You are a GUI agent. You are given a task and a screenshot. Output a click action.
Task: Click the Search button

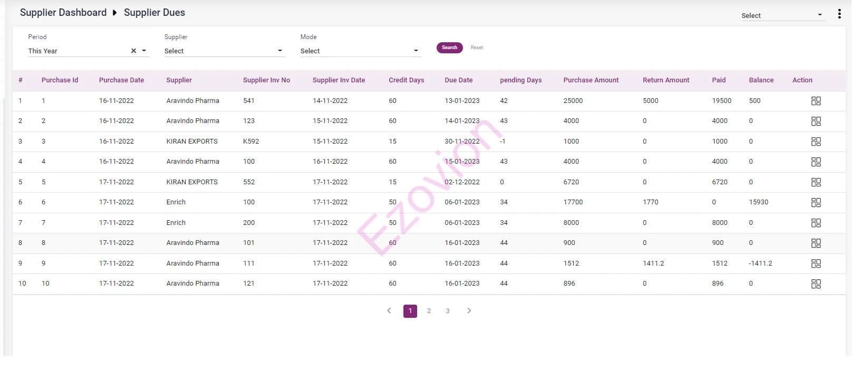449,48
